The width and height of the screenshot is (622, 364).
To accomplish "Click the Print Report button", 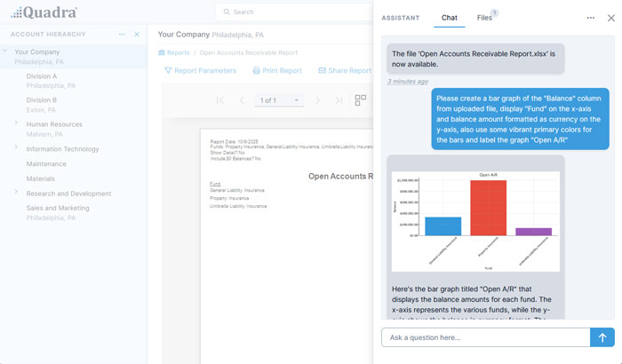I will click(277, 70).
